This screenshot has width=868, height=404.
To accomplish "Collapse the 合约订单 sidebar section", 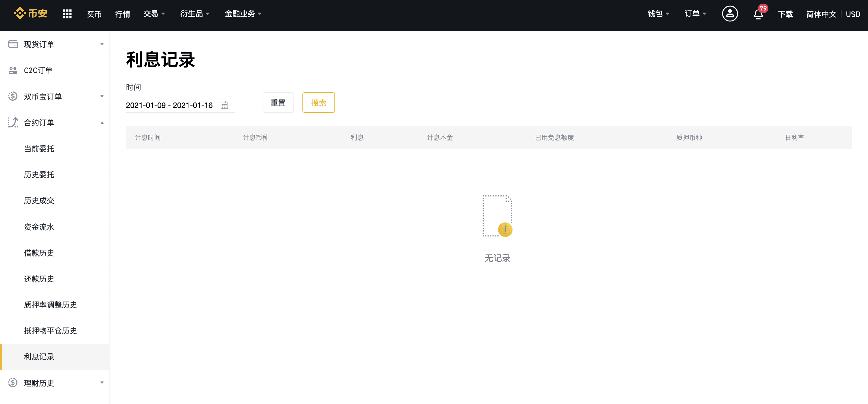I will (x=102, y=122).
